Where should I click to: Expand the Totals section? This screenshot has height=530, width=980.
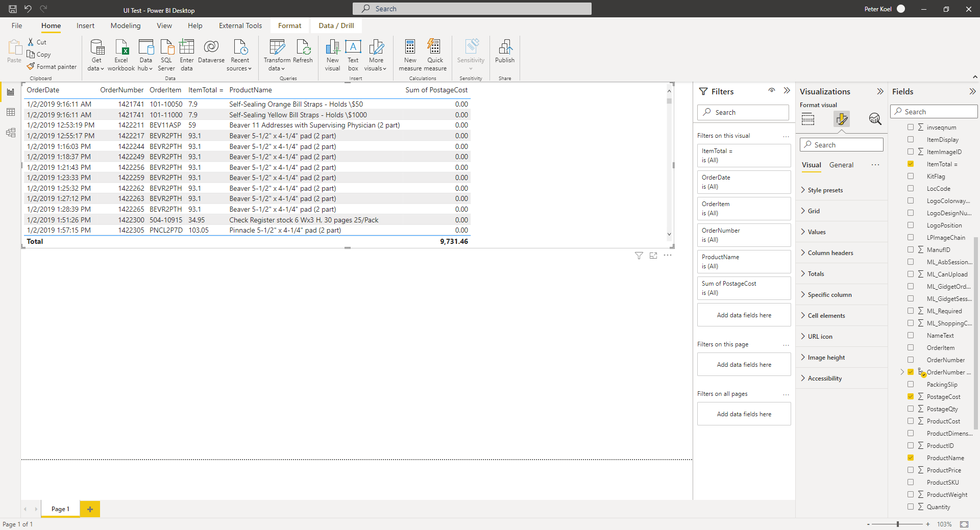(841, 274)
